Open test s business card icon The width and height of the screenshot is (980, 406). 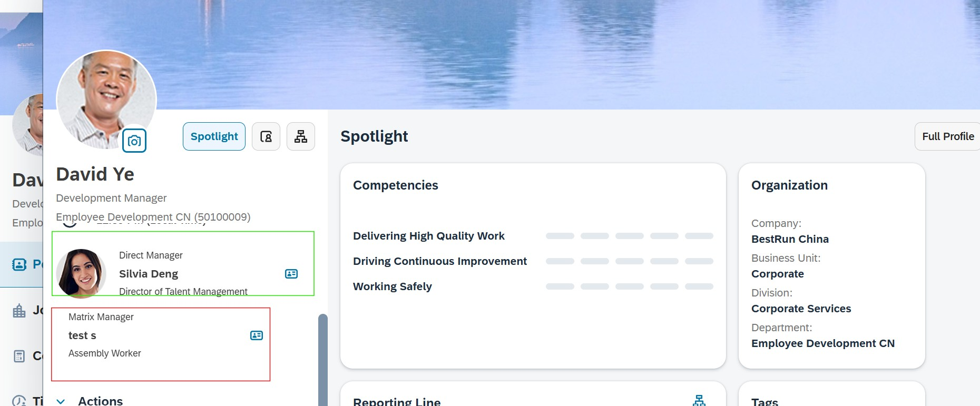[x=257, y=335]
